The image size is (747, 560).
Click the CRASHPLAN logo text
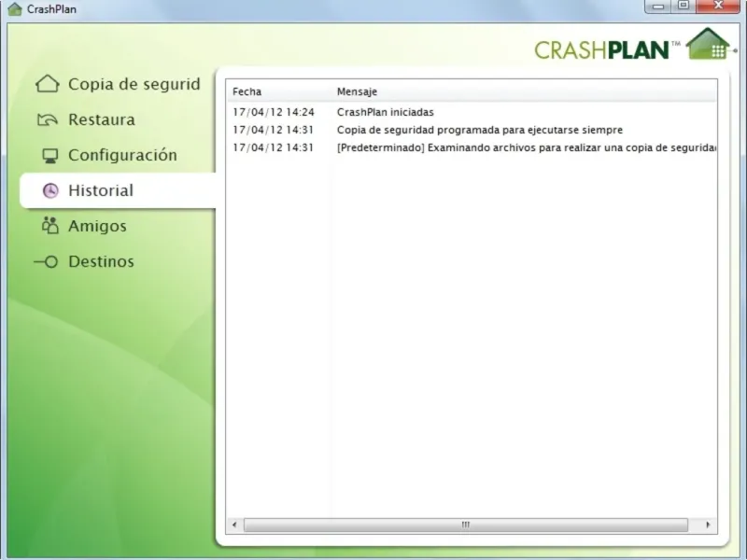pos(602,50)
